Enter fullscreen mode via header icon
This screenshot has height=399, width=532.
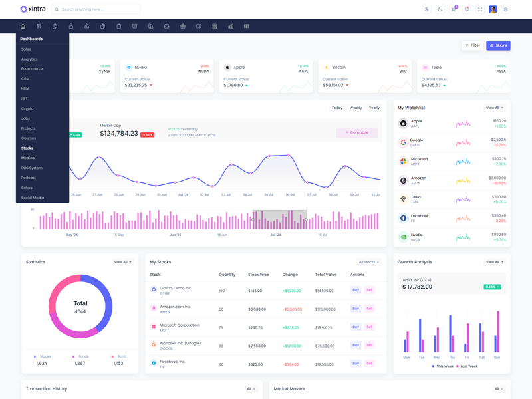(x=479, y=9)
